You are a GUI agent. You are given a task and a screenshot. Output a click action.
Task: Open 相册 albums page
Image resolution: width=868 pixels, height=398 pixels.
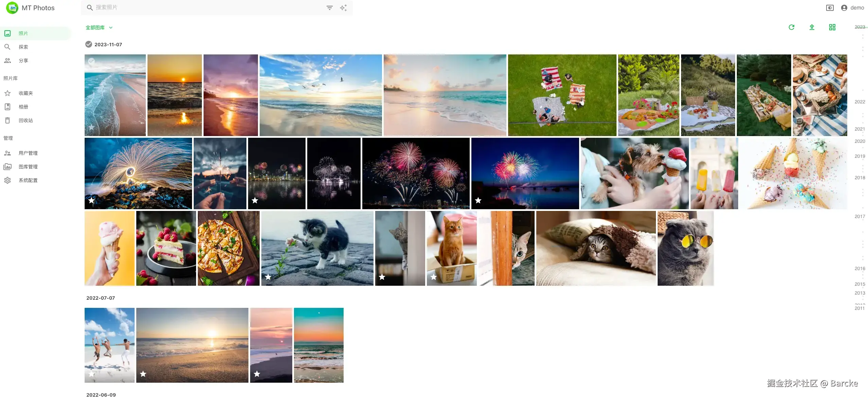(x=23, y=107)
